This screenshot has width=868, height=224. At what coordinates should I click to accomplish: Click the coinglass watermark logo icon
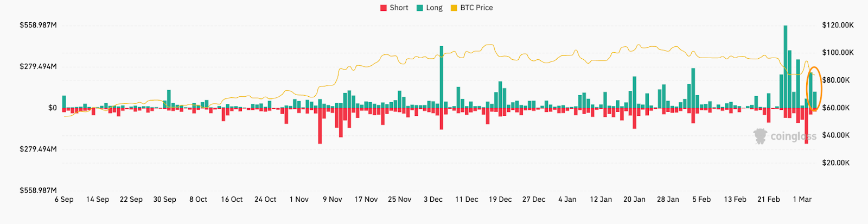point(761,136)
